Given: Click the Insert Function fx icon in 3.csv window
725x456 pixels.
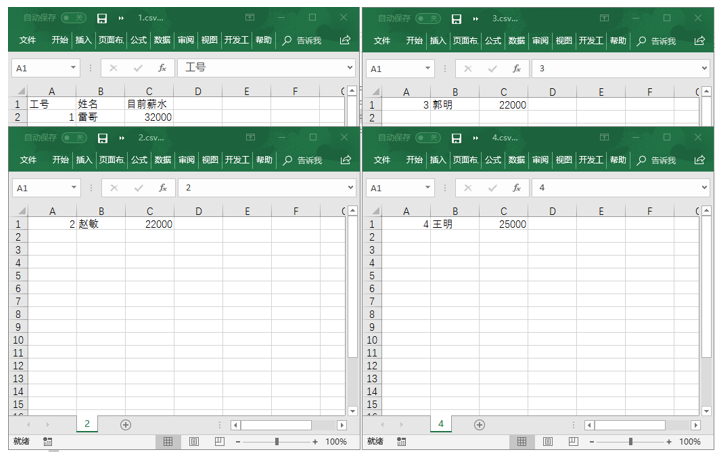Looking at the screenshot, I should coord(516,68).
